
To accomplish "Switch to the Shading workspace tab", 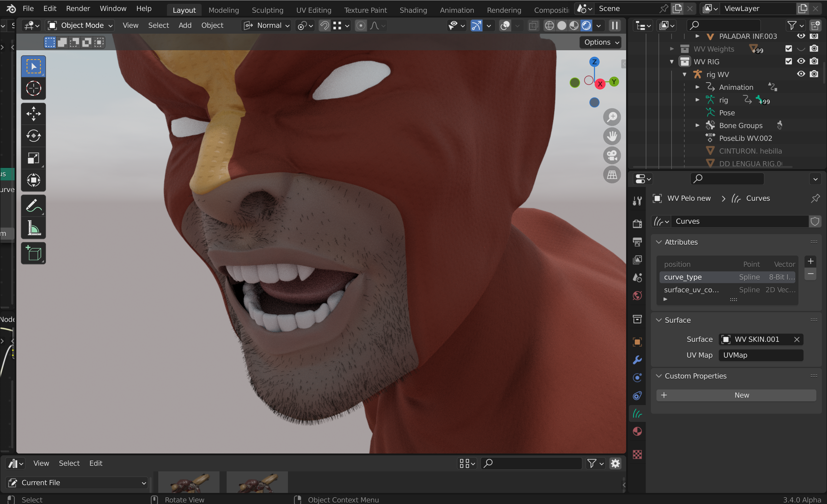I will (x=413, y=10).
